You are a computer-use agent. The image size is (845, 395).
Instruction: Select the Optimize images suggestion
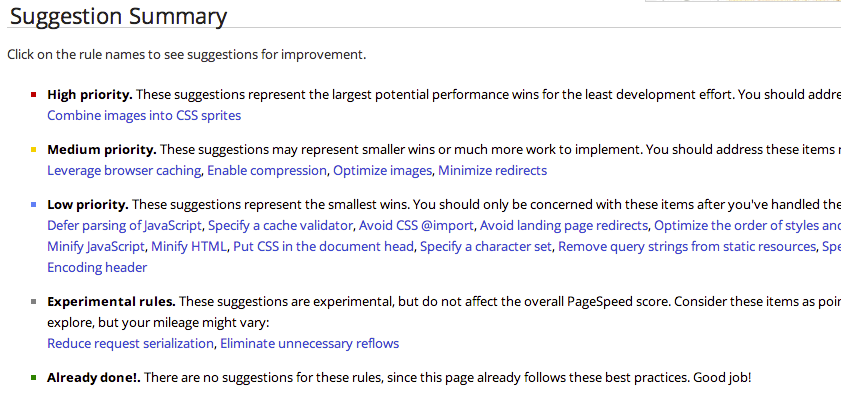[382, 171]
